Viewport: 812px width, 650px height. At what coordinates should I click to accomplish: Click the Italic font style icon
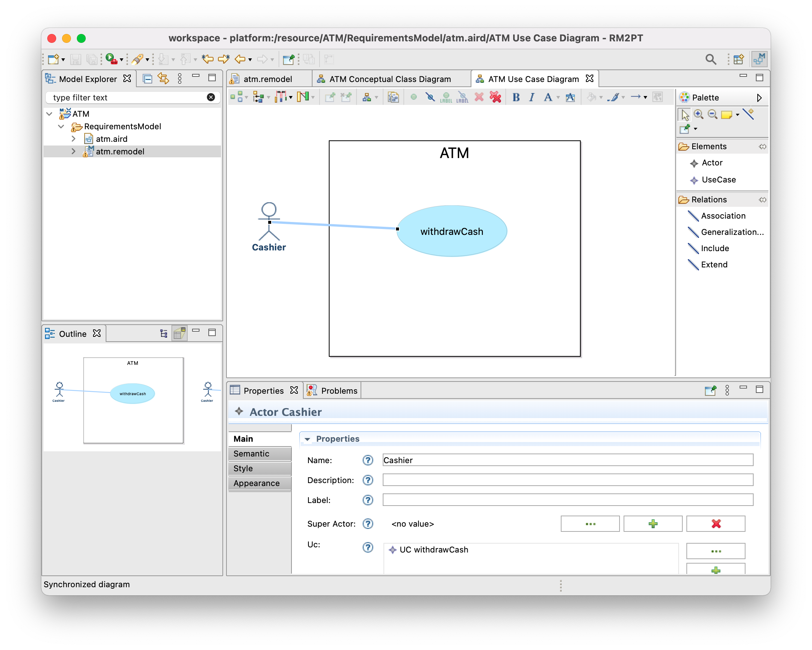[x=532, y=97]
